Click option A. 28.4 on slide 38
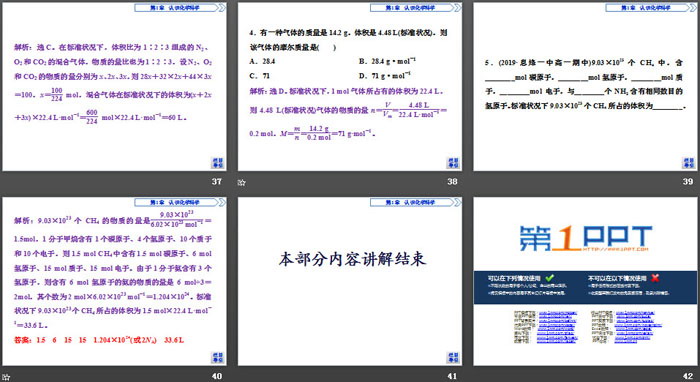Screen dimensions: 700x382 pos(262,62)
